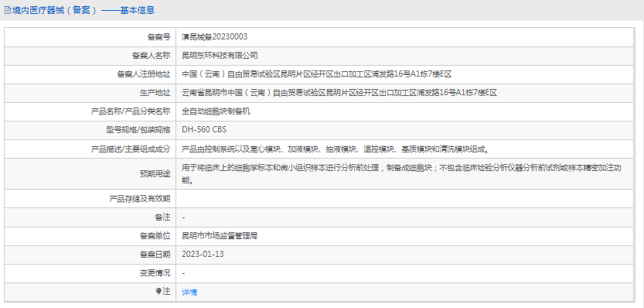Viewport: 644px width, 308px height.
Task: Click the 备案单位 value 昆明市市场监督管理局
Action: click(x=220, y=236)
